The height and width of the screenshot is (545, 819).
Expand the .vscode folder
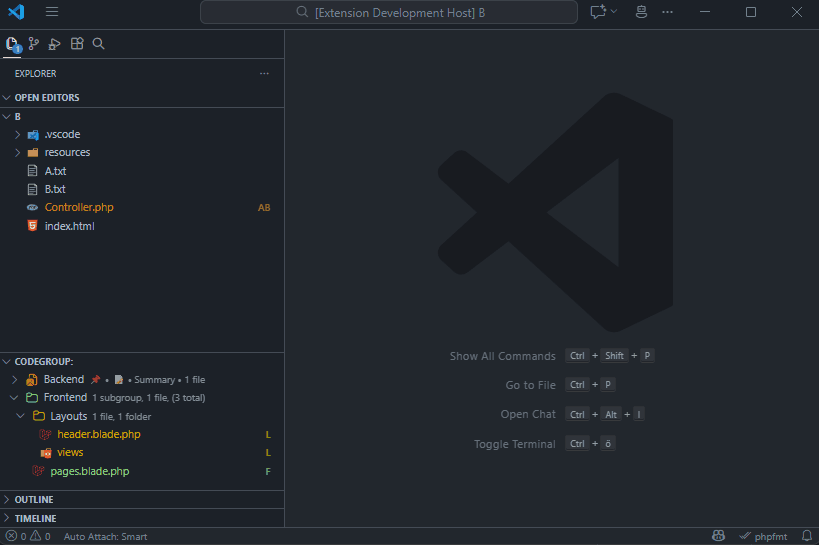(17, 134)
